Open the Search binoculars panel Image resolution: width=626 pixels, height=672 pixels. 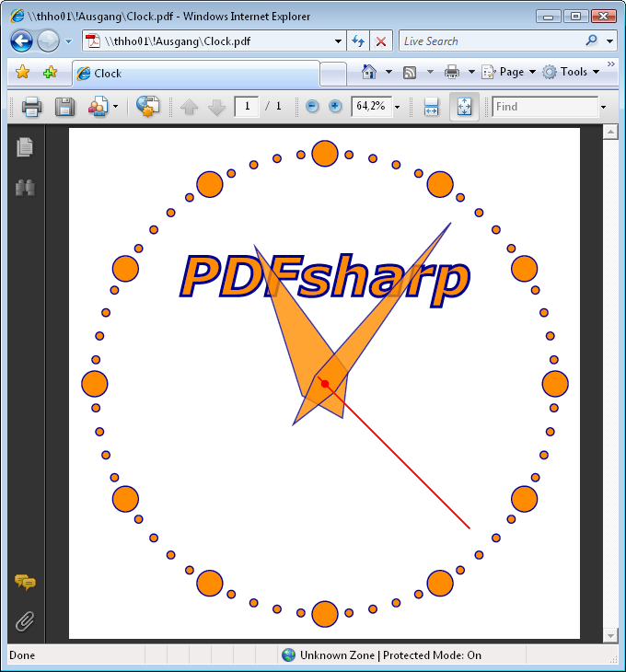(x=25, y=188)
